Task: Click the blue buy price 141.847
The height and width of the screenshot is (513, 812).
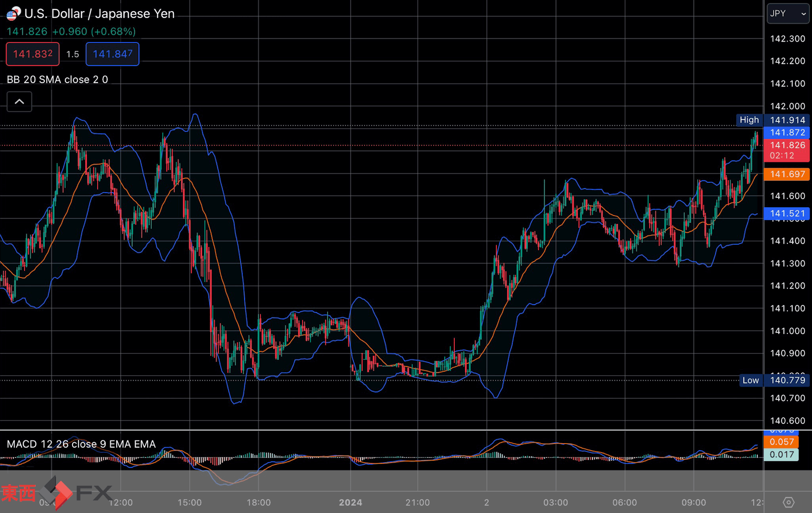Action: coord(112,54)
